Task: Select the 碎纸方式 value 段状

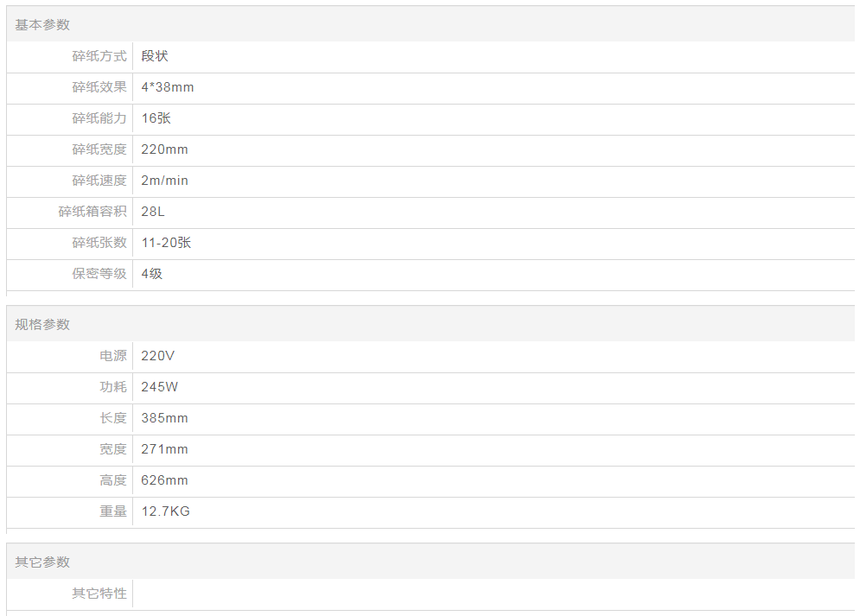Action: [x=155, y=56]
